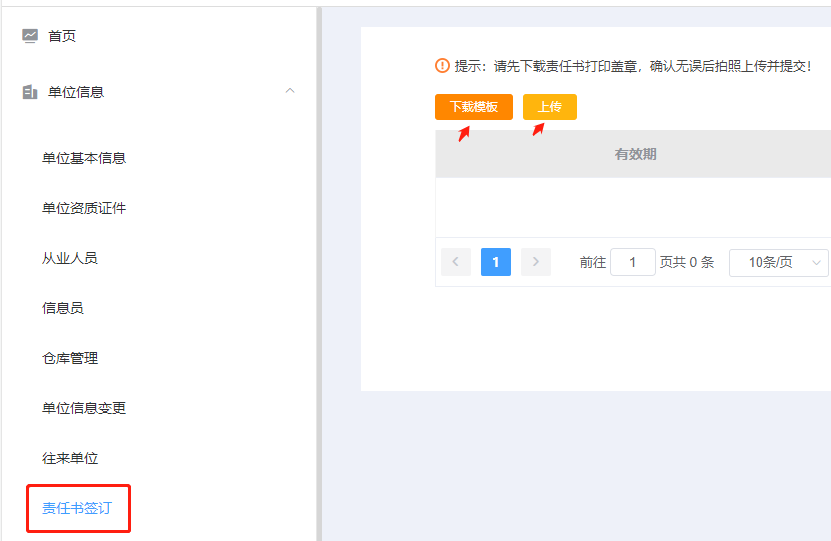Image resolution: width=831 pixels, height=541 pixels.
Task: Open 单位信息变更 page
Action: pyautogui.click(x=84, y=408)
